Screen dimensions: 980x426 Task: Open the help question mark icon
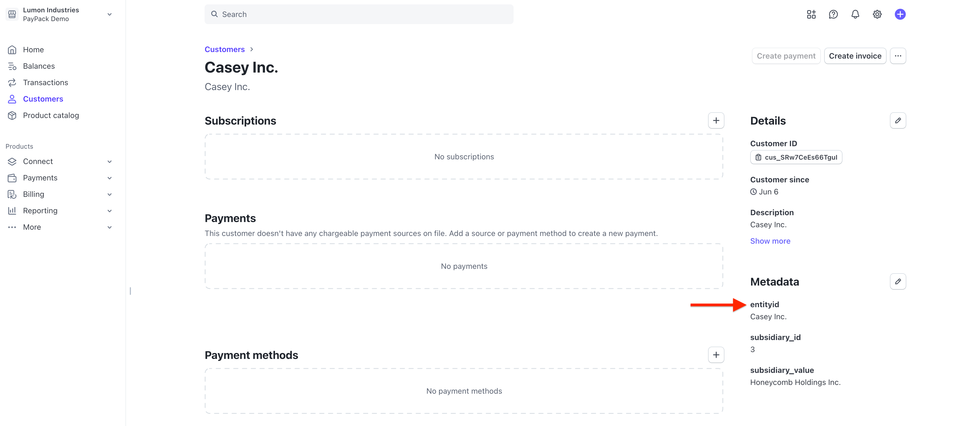coord(833,14)
